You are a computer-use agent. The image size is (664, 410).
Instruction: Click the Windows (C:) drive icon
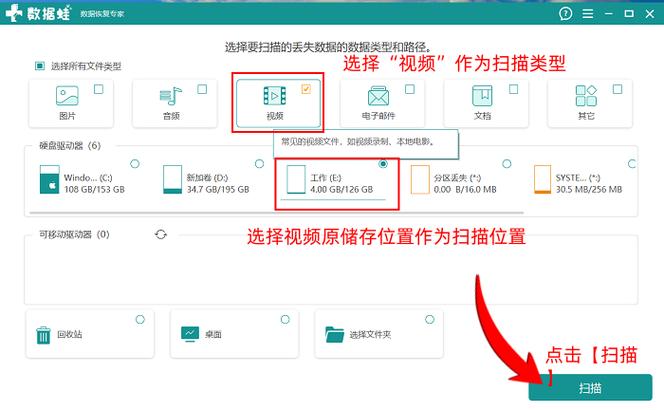click(x=50, y=180)
